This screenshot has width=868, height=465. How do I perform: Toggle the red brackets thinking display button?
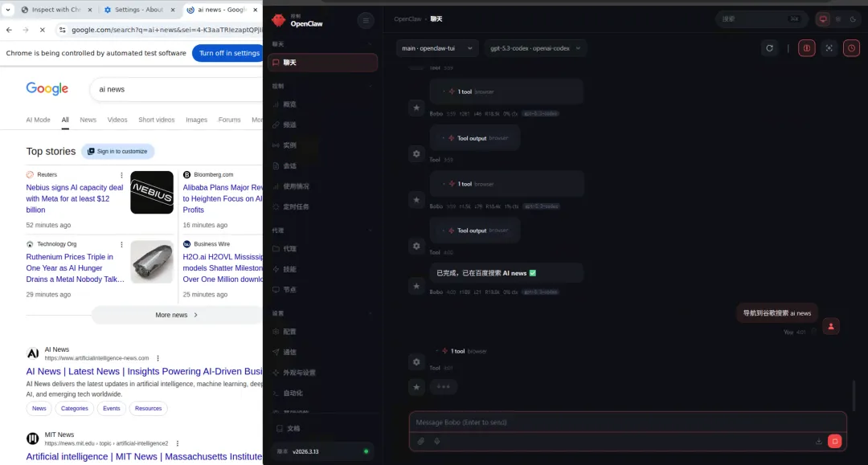point(807,48)
